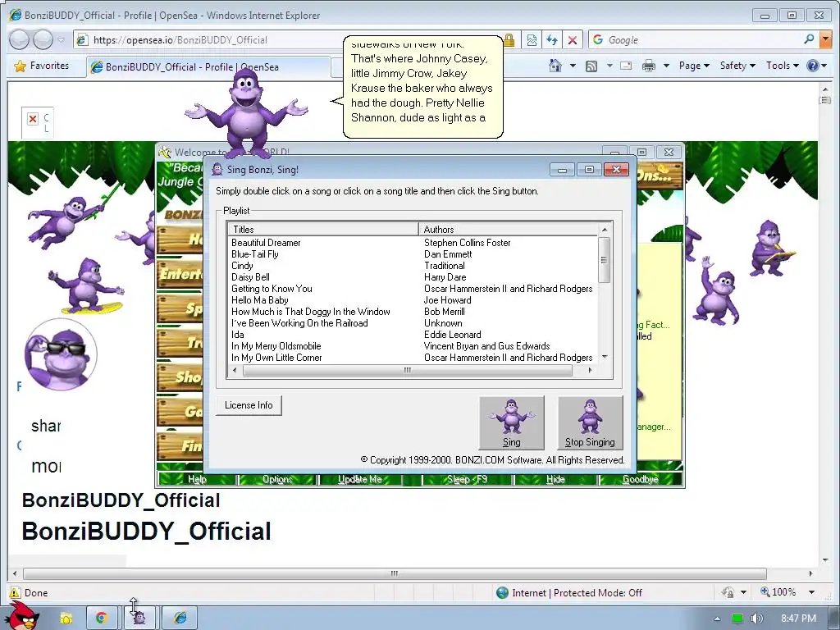840x630 pixels.
Task: Select I've Been Working On the Railroad
Action: click(299, 323)
